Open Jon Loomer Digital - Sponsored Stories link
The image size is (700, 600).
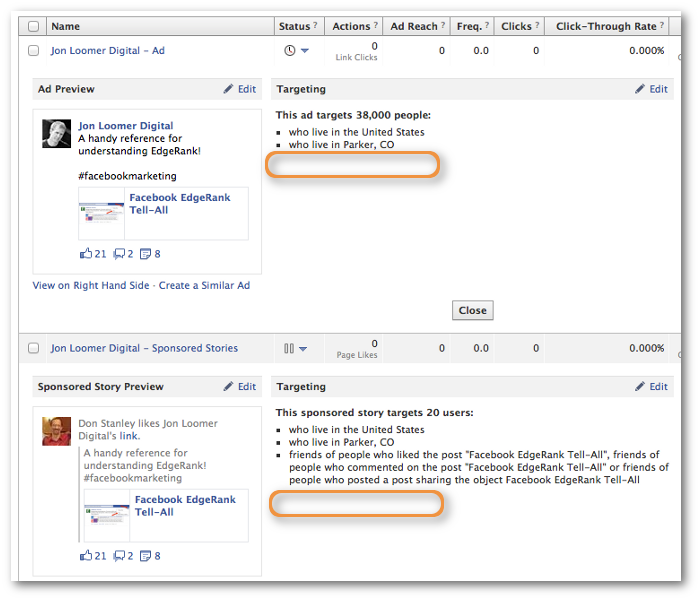tap(144, 348)
